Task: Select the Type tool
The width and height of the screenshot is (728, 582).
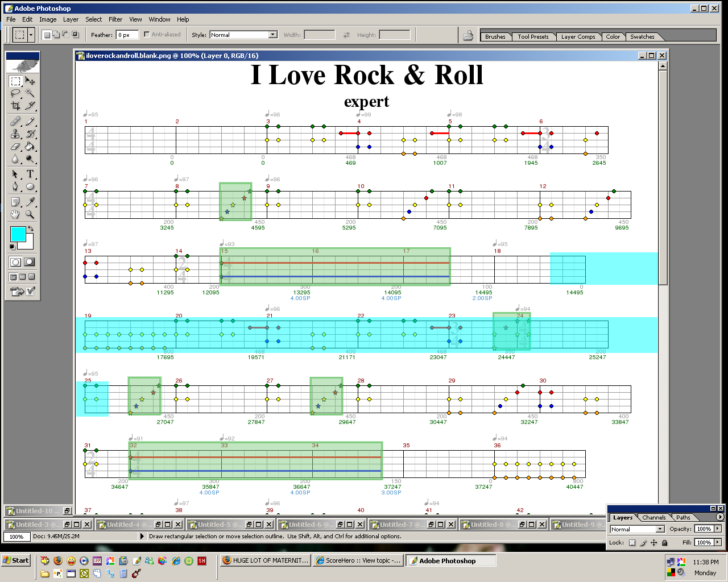Action: 30,174
